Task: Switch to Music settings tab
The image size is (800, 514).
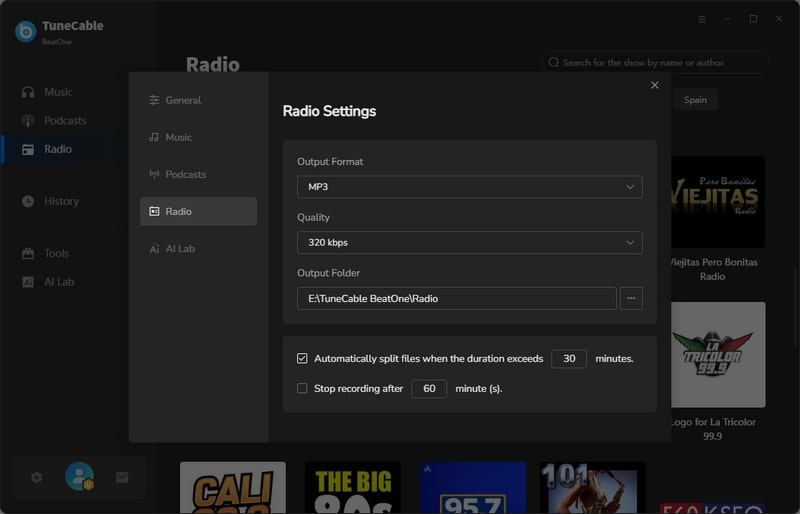Action: (x=198, y=137)
